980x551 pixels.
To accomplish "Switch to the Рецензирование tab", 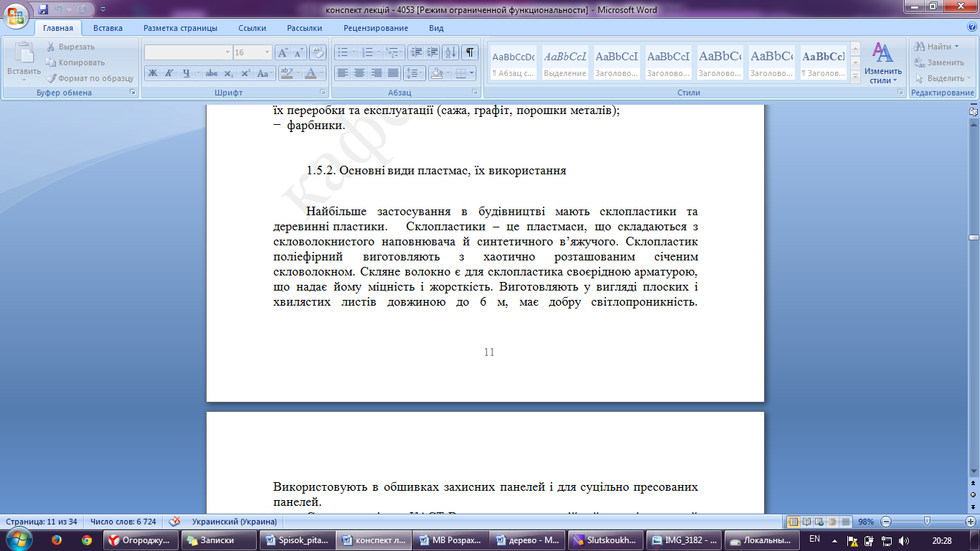I will 375,28.
